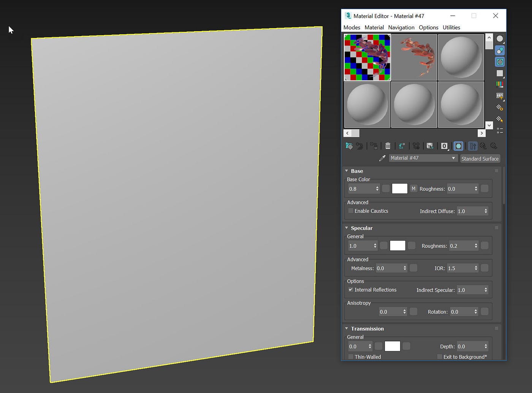
Task: Click the Put to Library save icon
Action: pyautogui.click(x=430, y=146)
